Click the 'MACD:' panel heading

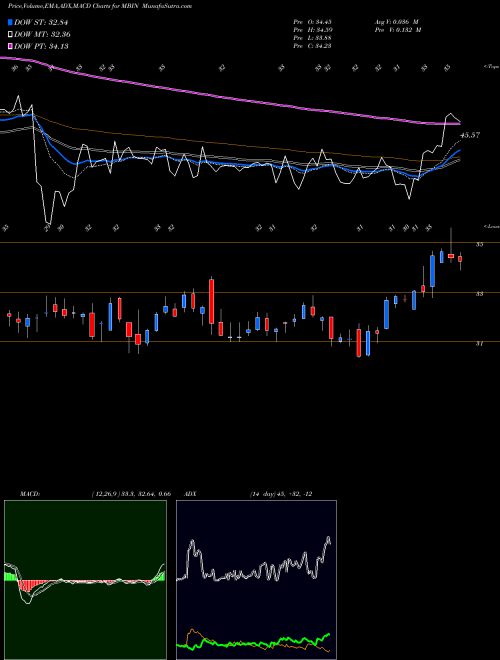coord(30,494)
